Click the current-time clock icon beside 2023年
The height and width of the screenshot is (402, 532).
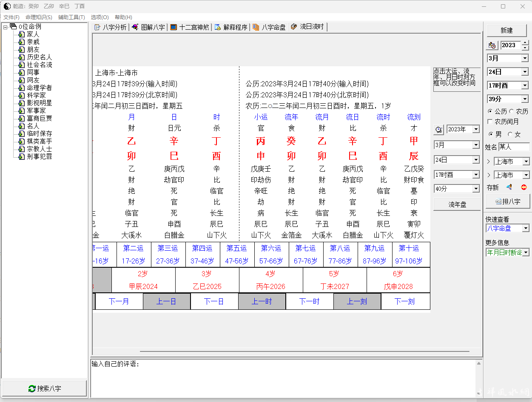click(439, 130)
